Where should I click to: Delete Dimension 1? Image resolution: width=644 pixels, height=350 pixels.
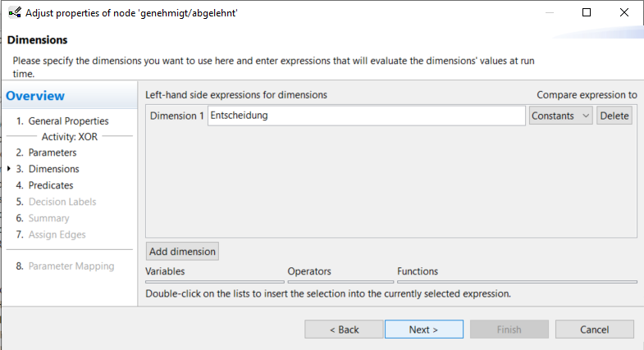[x=614, y=116]
